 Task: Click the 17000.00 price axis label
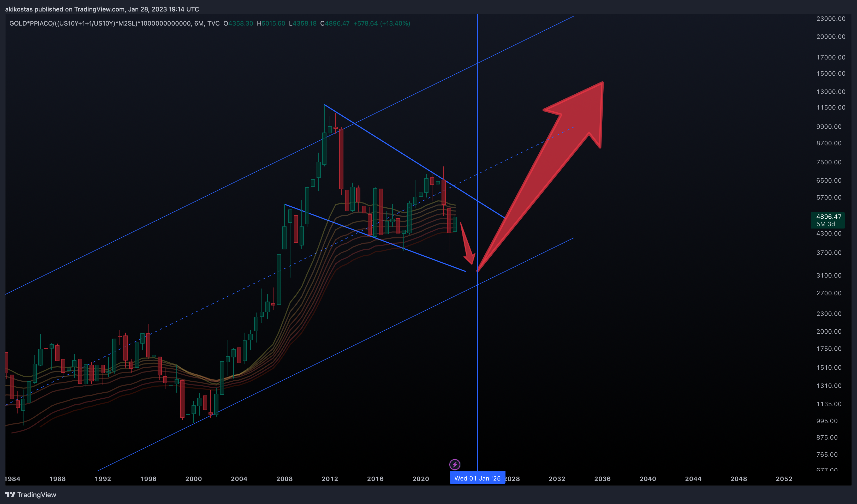click(831, 57)
